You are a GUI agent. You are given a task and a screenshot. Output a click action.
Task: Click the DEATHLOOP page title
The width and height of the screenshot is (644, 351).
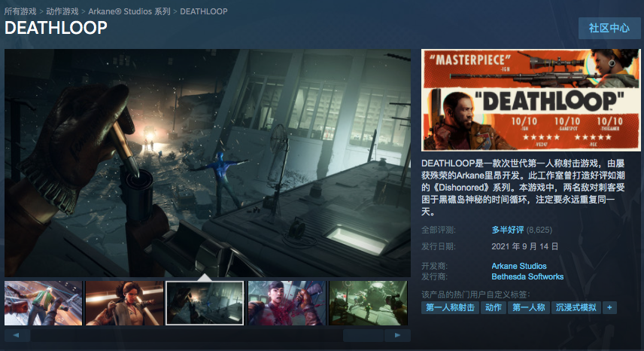coord(56,28)
